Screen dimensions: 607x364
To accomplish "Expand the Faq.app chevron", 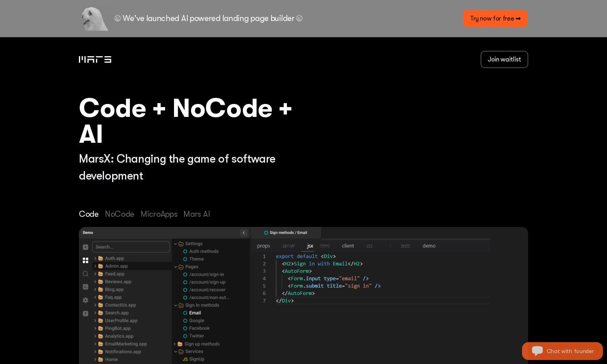I will 95,297.
